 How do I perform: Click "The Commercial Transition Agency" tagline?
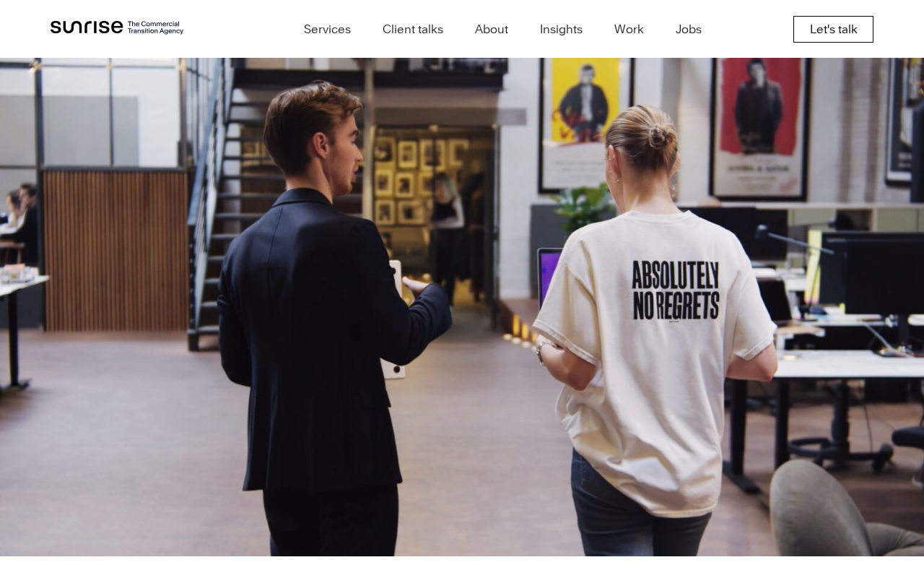[155, 27]
